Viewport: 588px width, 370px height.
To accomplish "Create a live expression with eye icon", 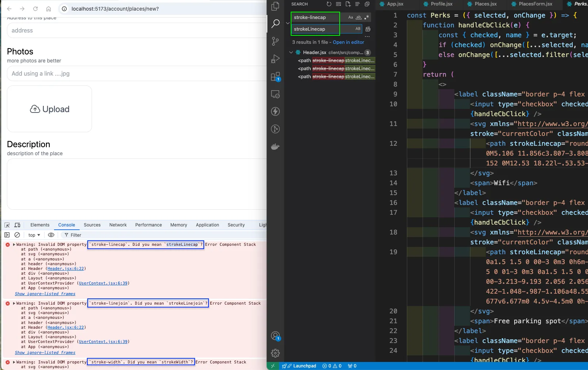I will pos(51,235).
